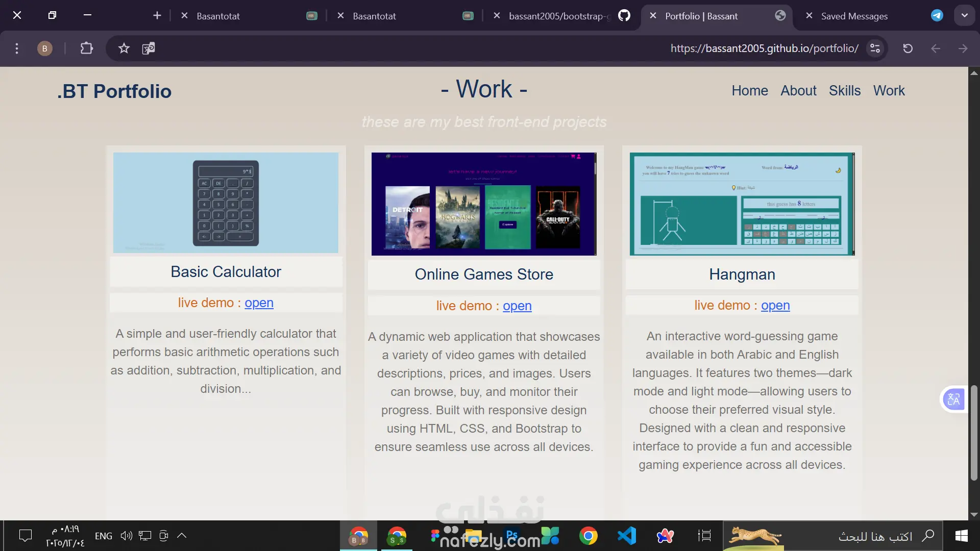
Task: Click the profile avatar B icon
Action: (45, 48)
